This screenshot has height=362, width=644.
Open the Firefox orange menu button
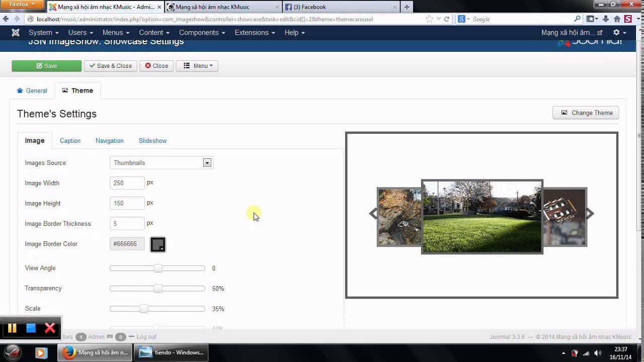coord(23,5)
